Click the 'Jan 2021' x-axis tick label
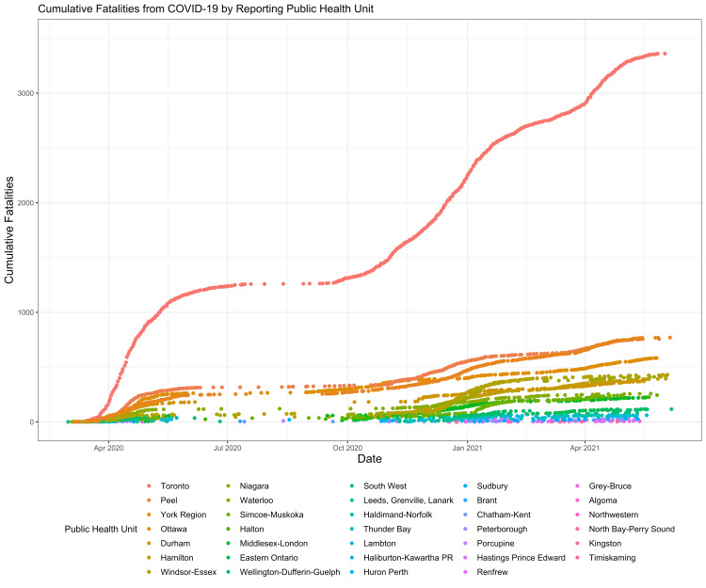 (467, 448)
